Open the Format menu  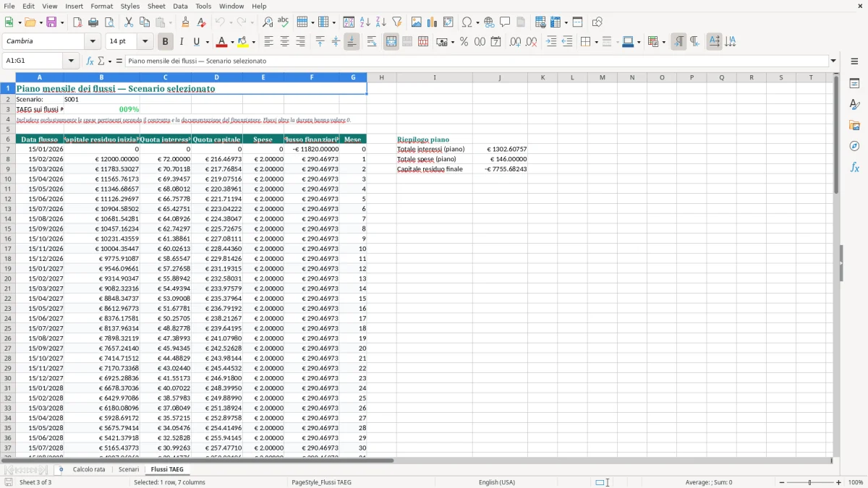coord(102,6)
